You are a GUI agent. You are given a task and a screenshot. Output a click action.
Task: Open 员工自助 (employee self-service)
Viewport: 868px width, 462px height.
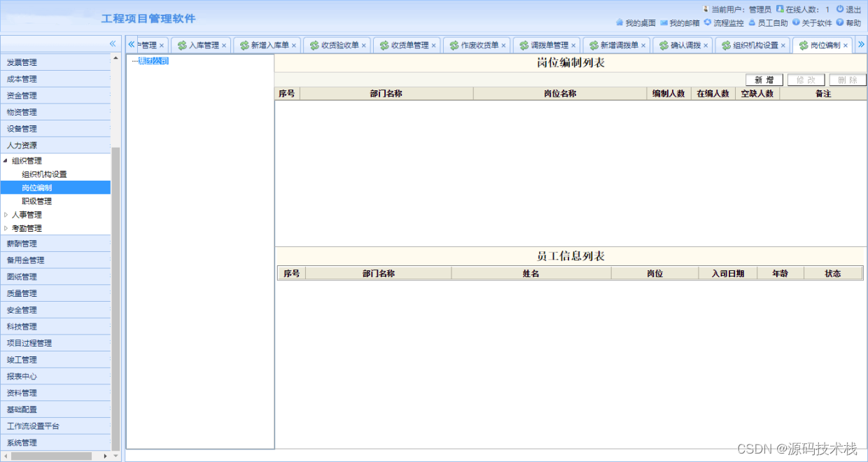point(772,23)
